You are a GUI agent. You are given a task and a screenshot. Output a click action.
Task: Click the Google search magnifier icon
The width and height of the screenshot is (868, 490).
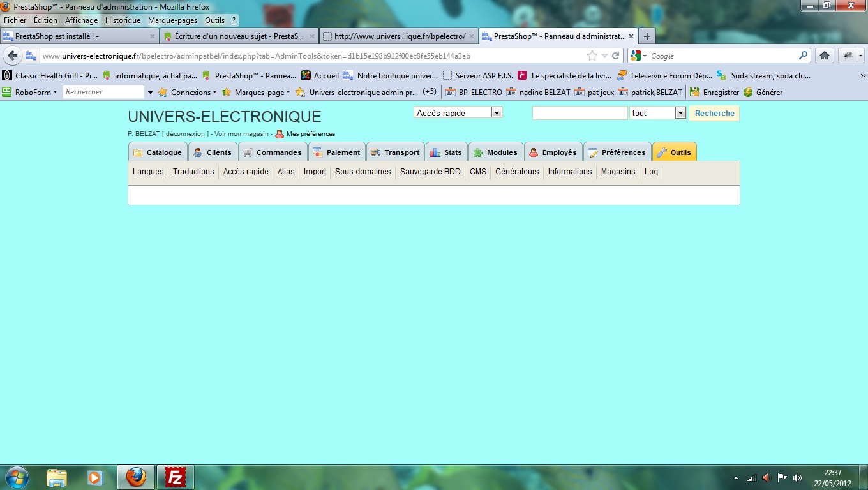[803, 56]
